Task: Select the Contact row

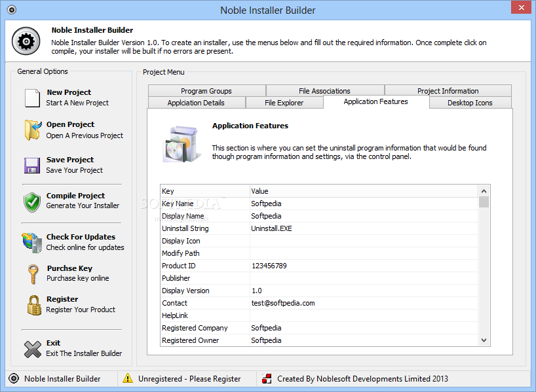Action: click(319, 303)
